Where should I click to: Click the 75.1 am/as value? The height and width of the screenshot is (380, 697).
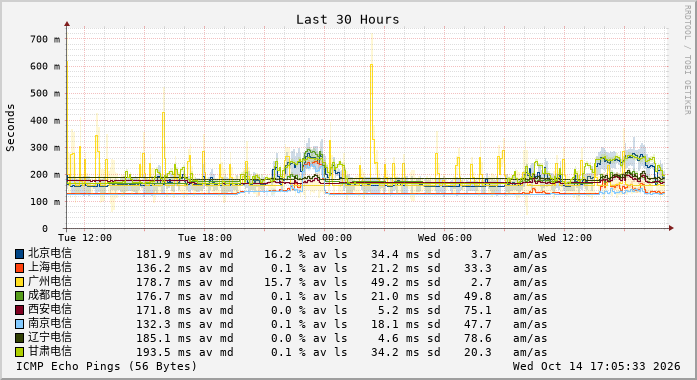pos(478,310)
